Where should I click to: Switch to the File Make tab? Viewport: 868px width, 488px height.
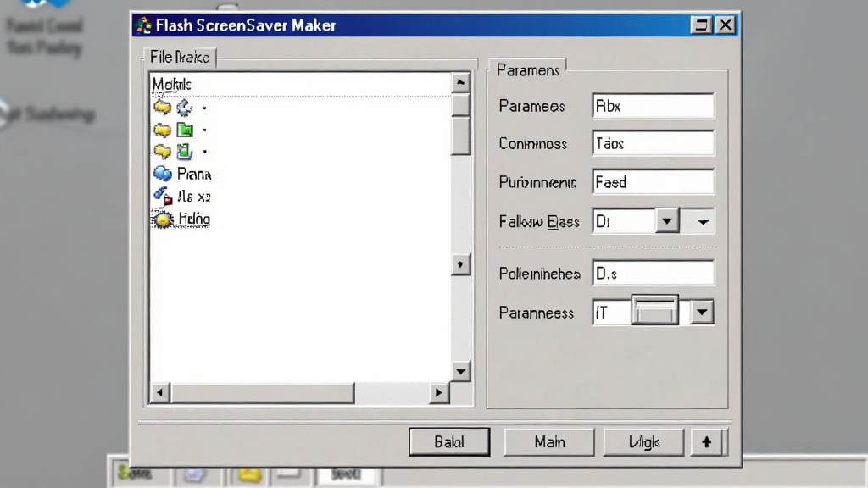coord(180,57)
